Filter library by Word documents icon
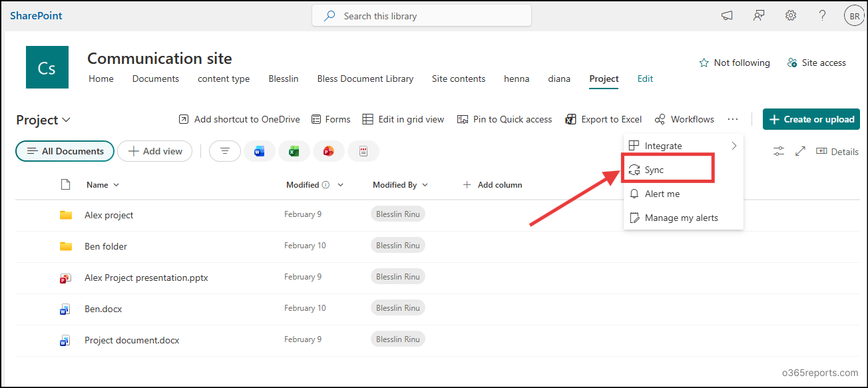 click(x=259, y=151)
